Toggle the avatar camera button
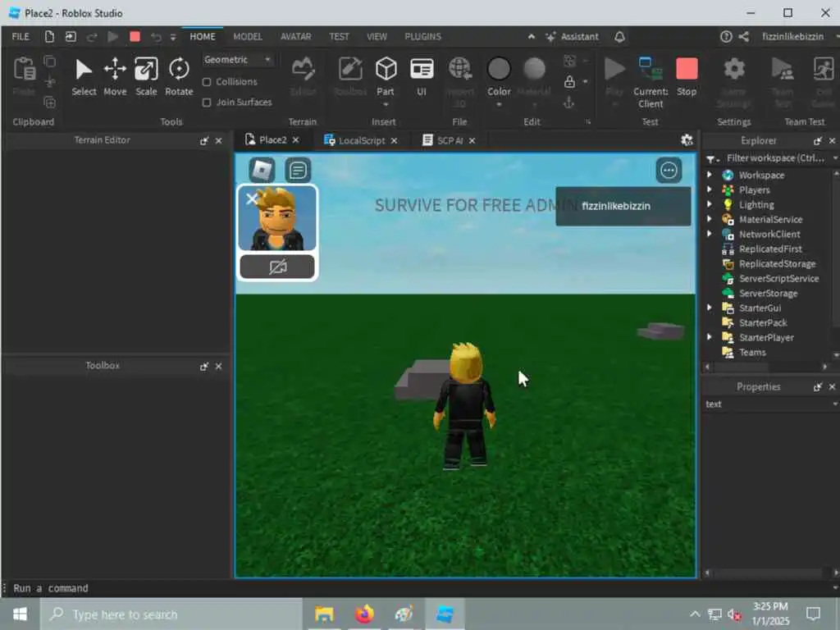The width and height of the screenshot is (840, 630). click(277, 267)
